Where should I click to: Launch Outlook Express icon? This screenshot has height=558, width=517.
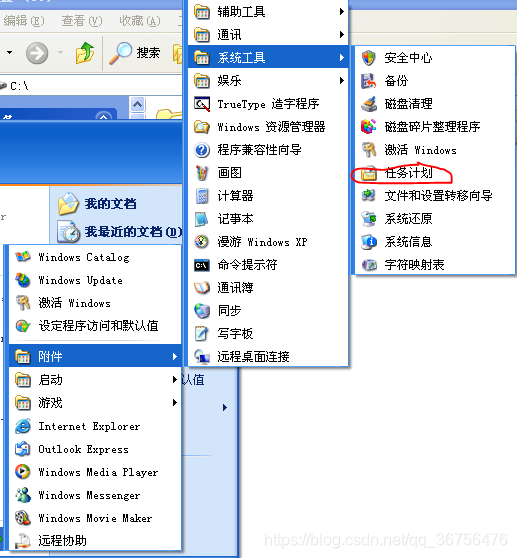(23, 449)
